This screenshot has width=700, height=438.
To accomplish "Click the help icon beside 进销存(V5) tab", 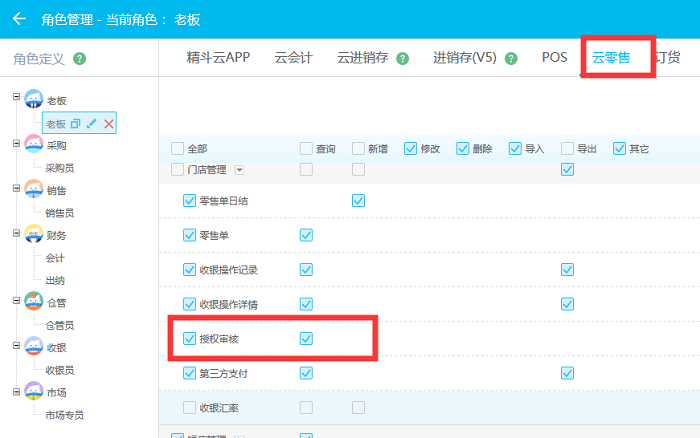I will click(511, 58).
